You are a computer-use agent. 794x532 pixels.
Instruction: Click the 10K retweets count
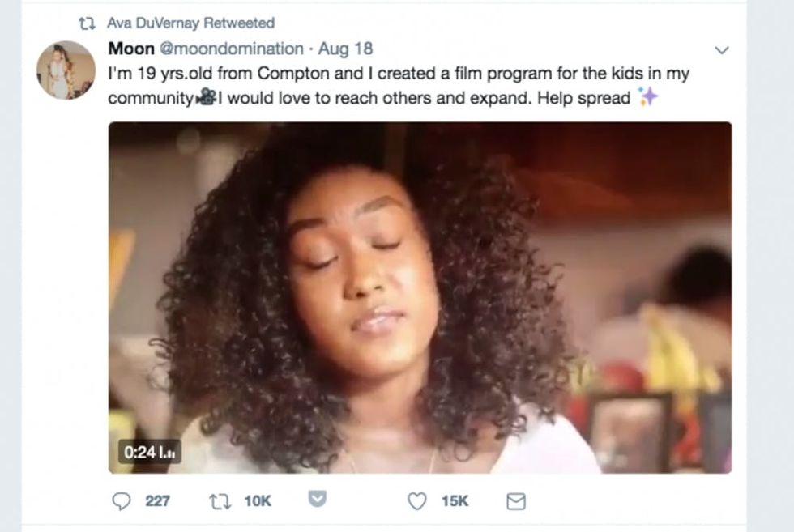[258, 501]
